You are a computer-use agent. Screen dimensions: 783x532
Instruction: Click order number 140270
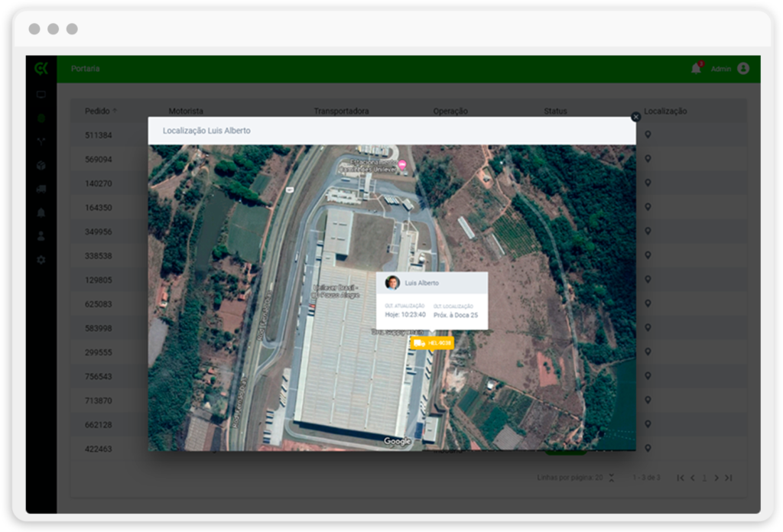99,183
